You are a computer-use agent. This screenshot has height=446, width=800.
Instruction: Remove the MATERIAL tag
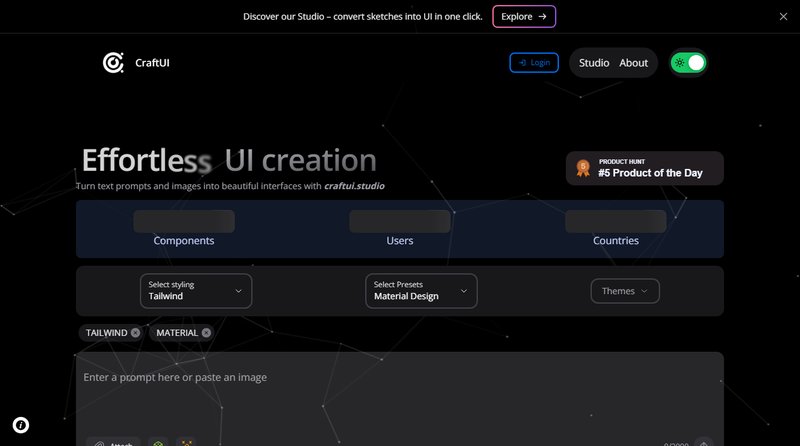[206, 333]
